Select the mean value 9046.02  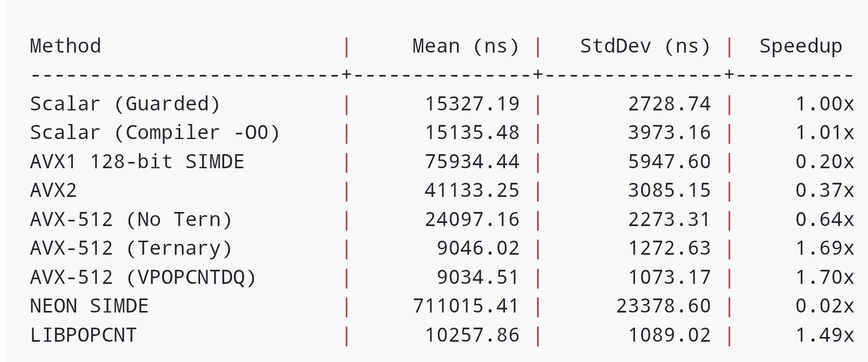[478, 248]
